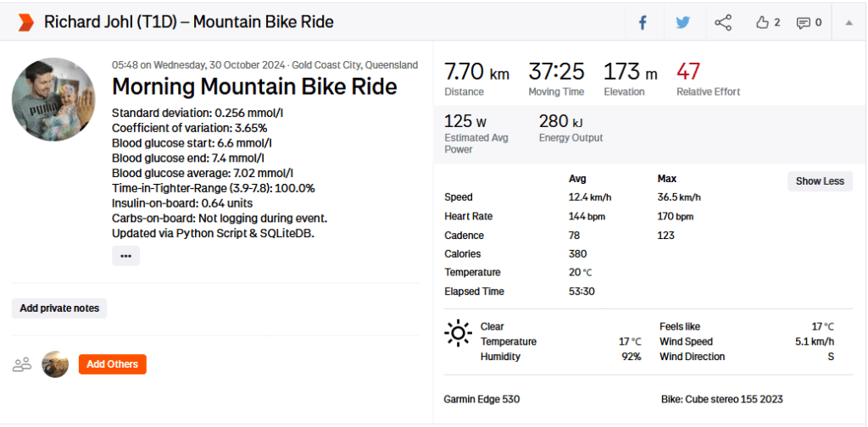Expand description with the ellipsis button
The image size is (868, 427).
point(125,256)
